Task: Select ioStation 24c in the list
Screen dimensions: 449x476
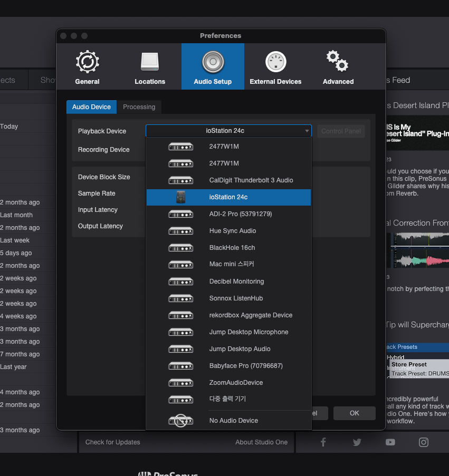Action: (228, 197)
